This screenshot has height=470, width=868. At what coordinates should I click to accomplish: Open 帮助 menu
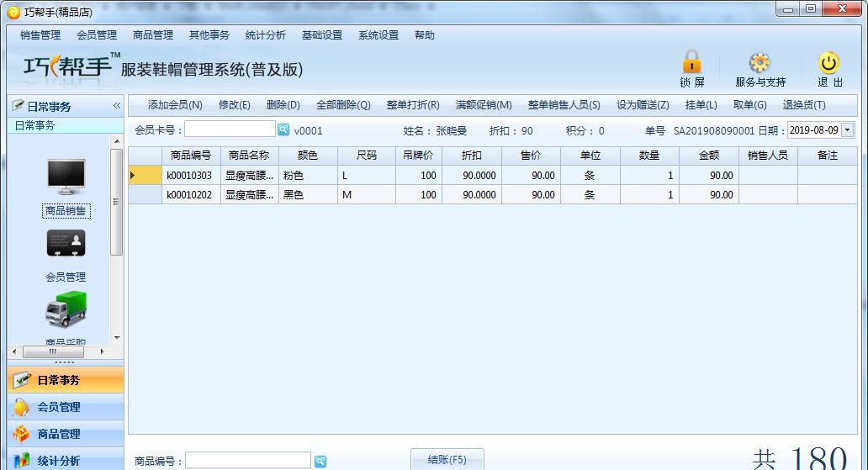pyautogui.click(x=425, y=34)
